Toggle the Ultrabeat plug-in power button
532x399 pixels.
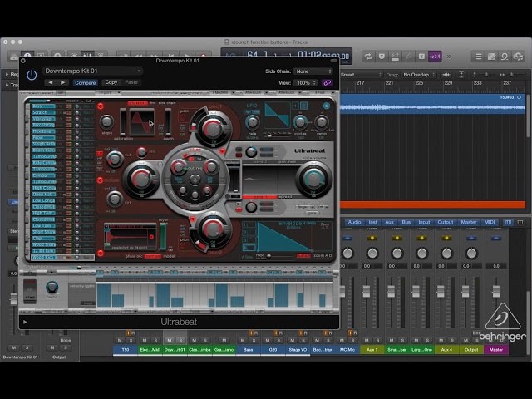click(x=32, y=75)
